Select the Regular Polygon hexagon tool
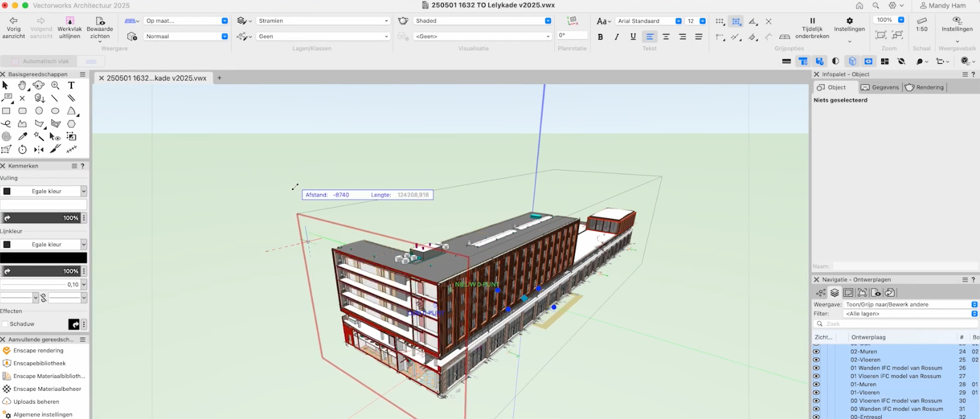This screenshot has width=980, height=419. [71, 124]
